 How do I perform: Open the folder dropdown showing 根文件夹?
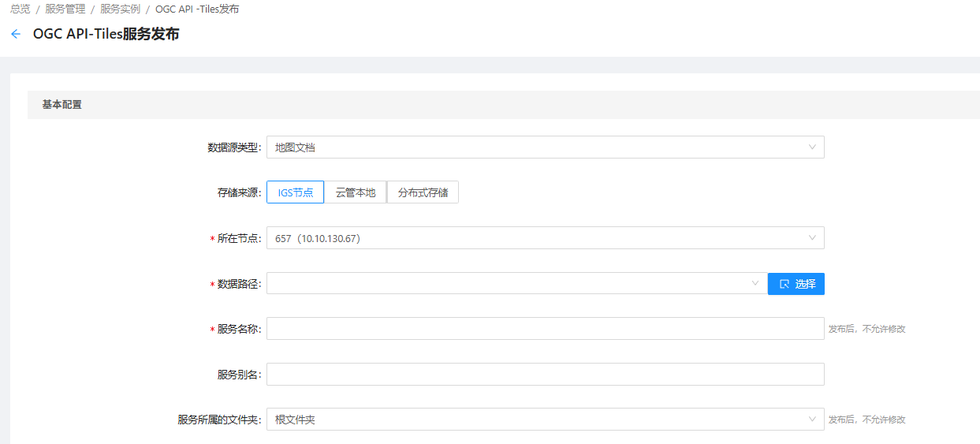coord(536,420)
